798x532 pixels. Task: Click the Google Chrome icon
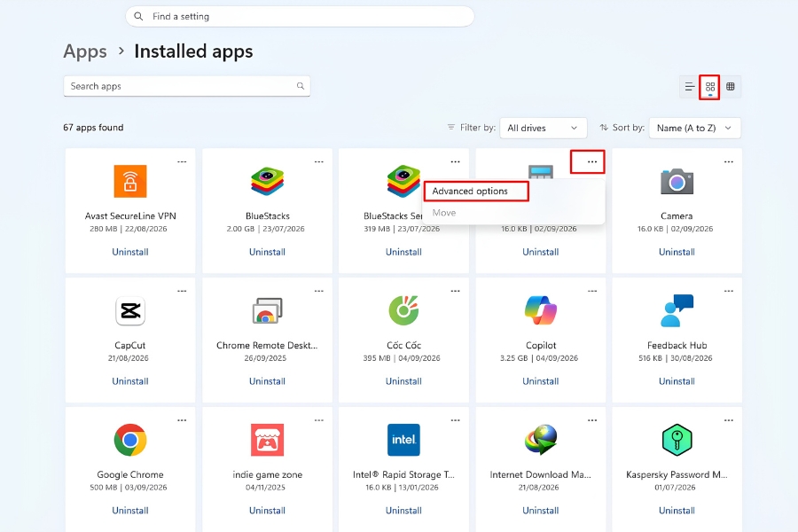click(x=130, y=440)
